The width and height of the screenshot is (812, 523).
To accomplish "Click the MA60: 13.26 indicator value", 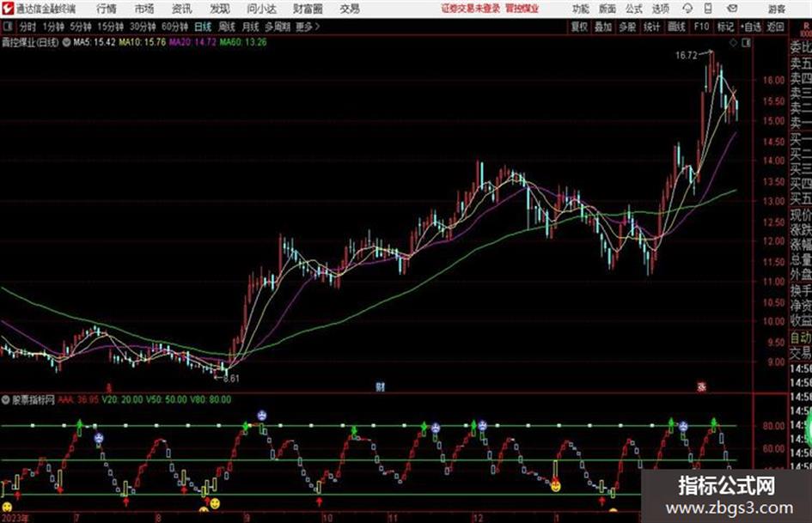I will coord(243,42).
